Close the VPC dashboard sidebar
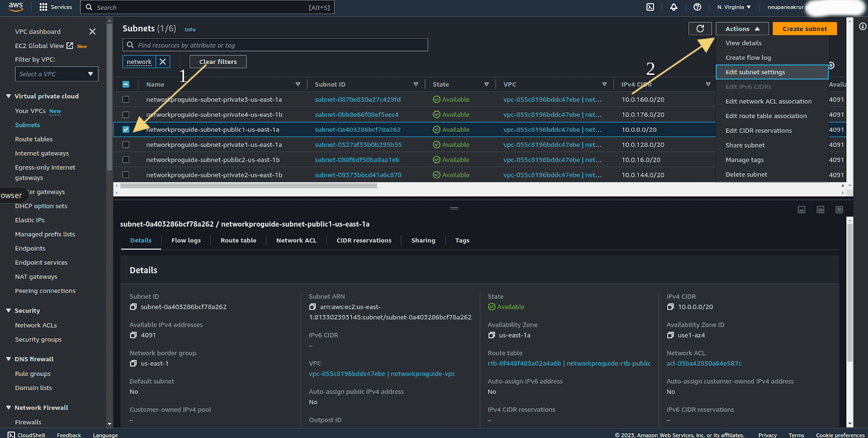The width and height of the screenshot is (868, 438). pos(92,31)
